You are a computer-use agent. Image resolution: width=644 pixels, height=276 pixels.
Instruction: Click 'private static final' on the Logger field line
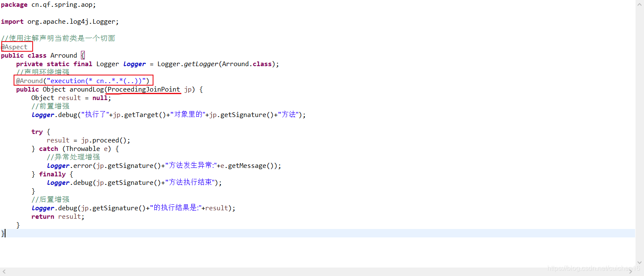click(54, 64)
